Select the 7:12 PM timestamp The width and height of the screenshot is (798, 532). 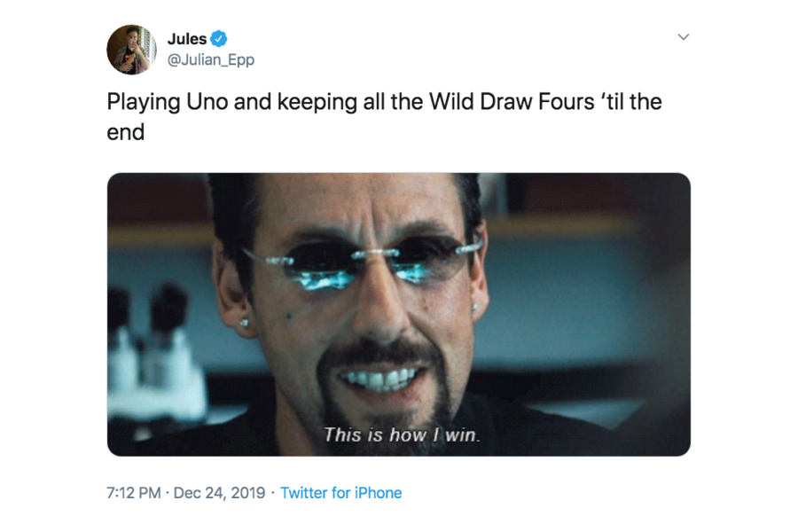coord(133,493)
